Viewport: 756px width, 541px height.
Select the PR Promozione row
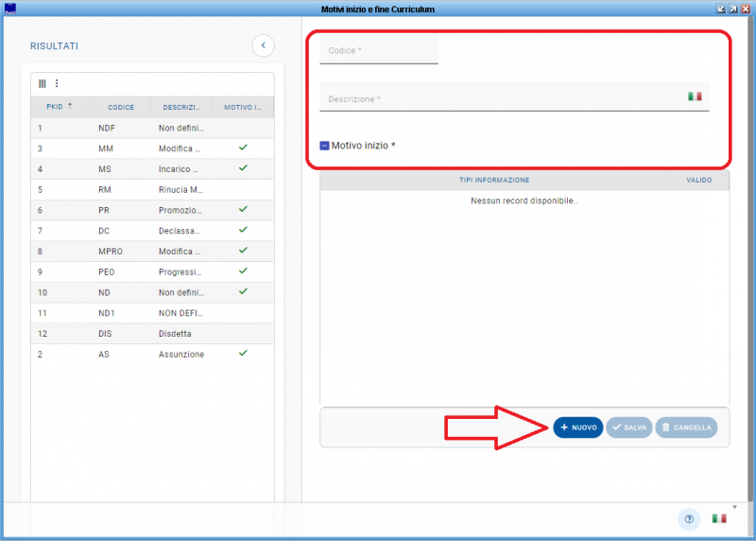point(151,209)
